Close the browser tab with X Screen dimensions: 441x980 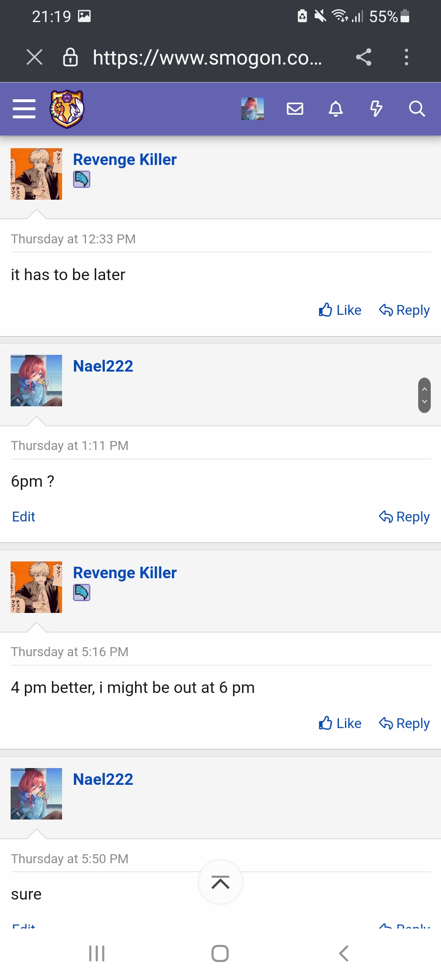click(34, 57)
